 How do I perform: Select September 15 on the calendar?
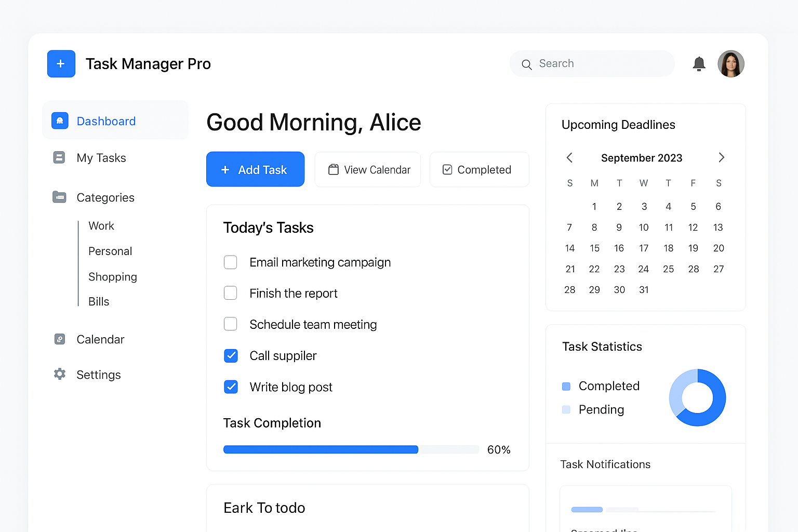(594, 248)
